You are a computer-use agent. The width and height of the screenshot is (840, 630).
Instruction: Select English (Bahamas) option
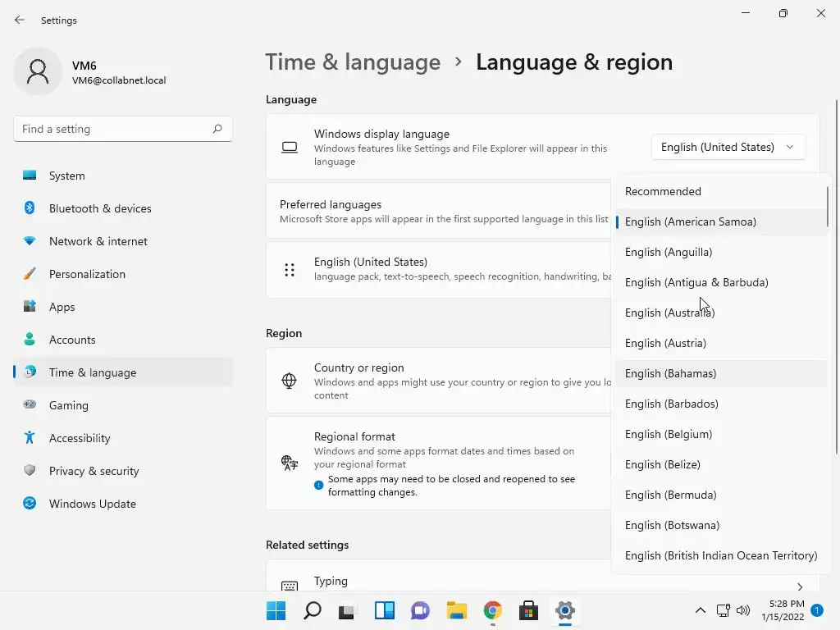[x=721, y=373]
